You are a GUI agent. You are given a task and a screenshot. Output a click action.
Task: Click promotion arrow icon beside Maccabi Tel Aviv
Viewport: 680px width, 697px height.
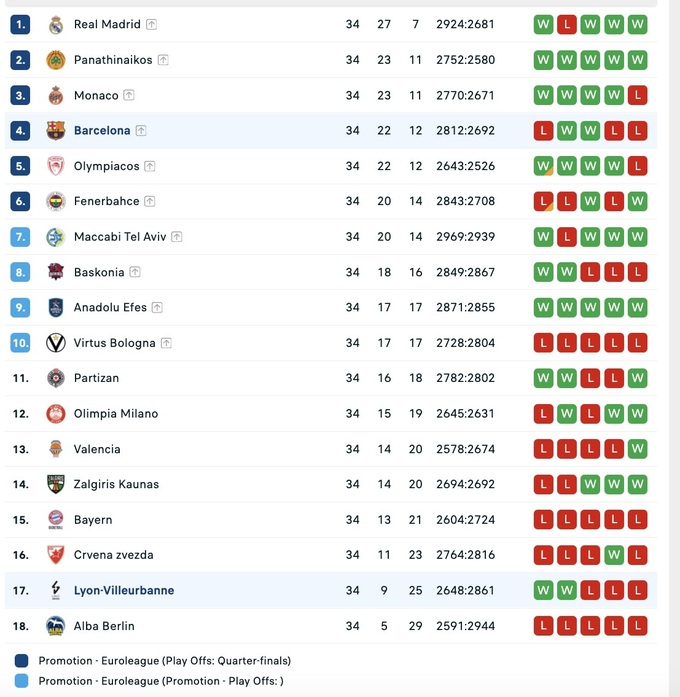click(177, 237)
